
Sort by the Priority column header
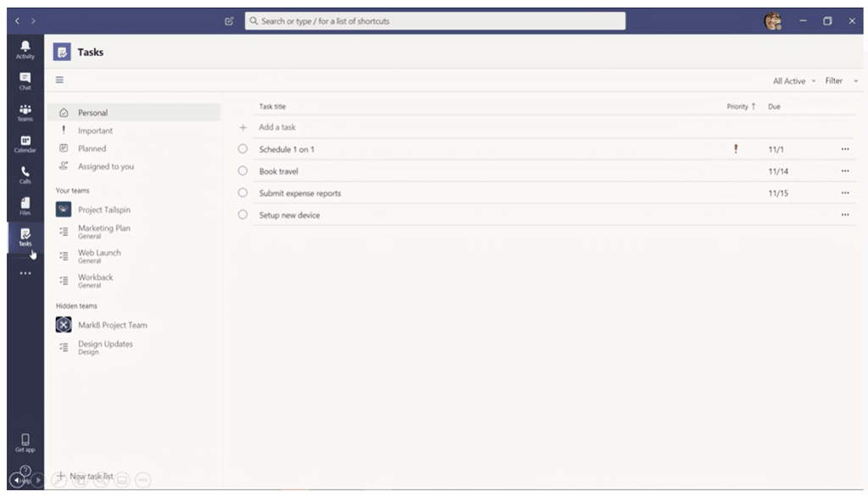pyautogui.click(x=740, y=107)
